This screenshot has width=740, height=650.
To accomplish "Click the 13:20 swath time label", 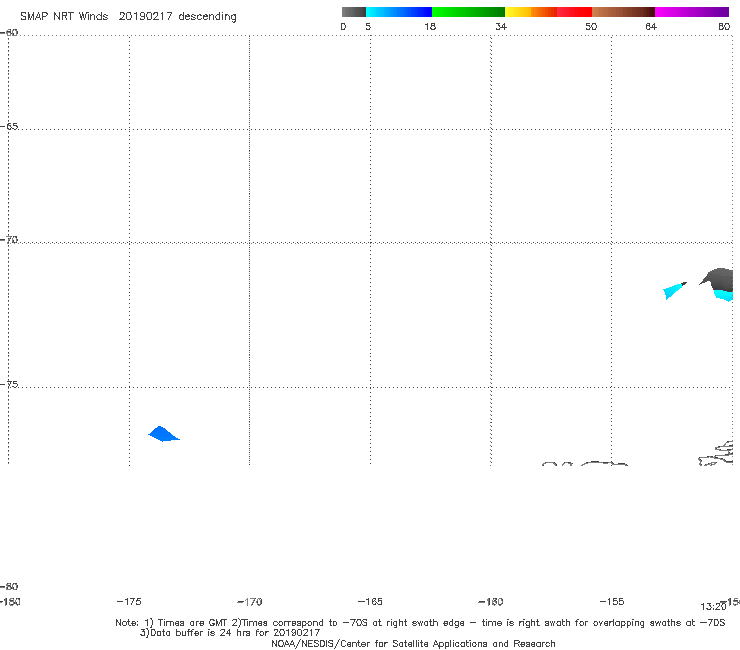I will pos(713,607).
